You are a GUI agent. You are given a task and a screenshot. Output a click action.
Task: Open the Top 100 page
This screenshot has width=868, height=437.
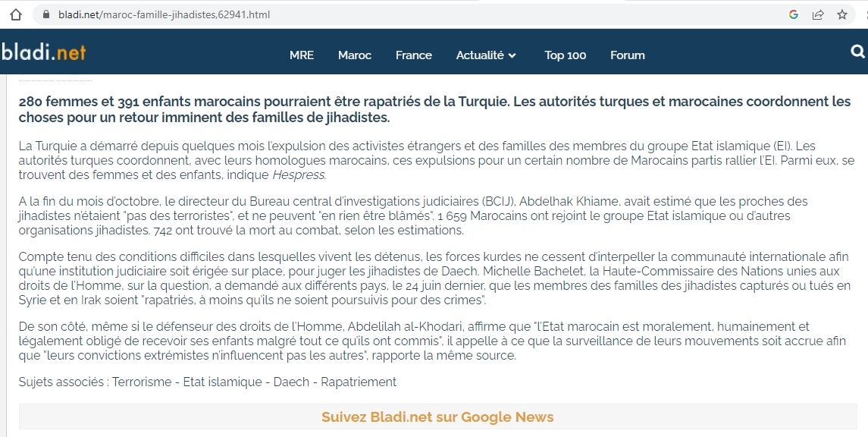(566, 55)
